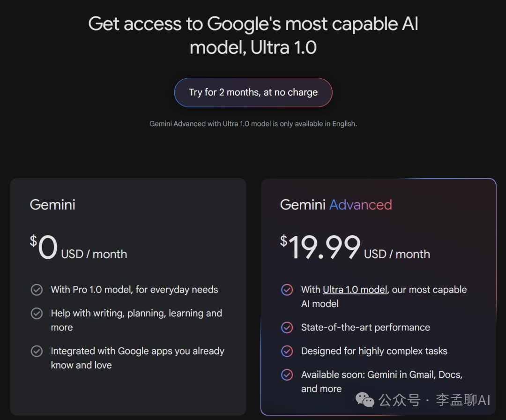Click the checkmark beside "State-of-the-art performance"
The image size is (506, 420).
coord(287,327)
